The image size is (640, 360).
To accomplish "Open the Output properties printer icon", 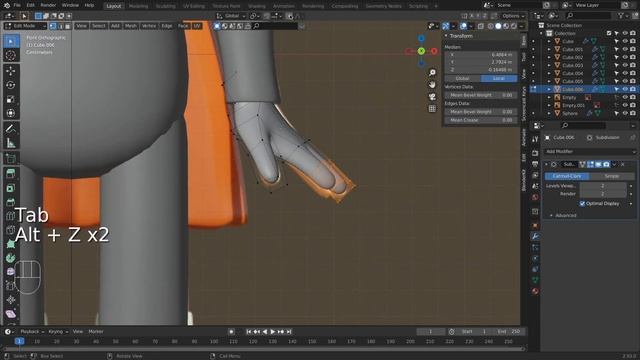I will [x=535, y=164].
